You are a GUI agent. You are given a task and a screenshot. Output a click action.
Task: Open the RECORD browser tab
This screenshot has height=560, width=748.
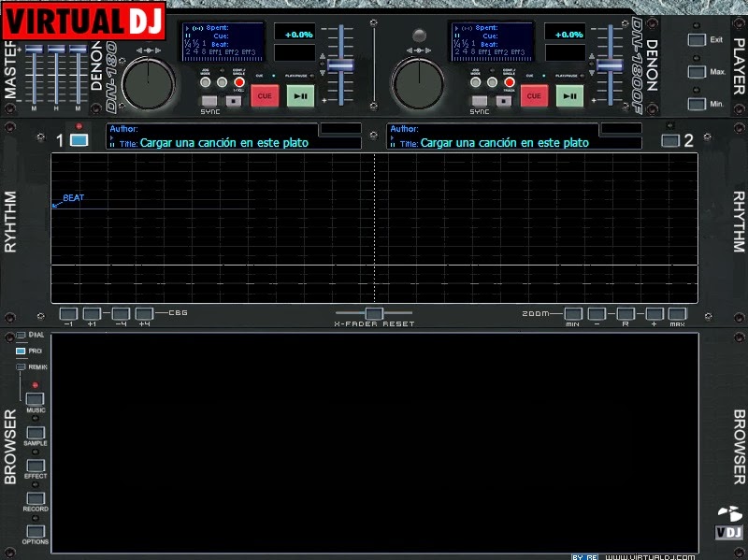pyautogui.click(x=36, y=498)
